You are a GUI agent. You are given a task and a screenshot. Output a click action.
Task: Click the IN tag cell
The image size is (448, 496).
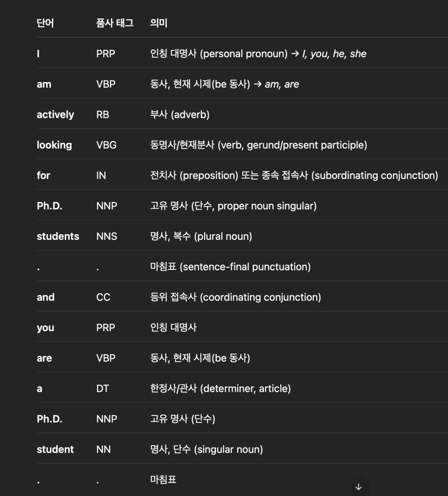coord(101,175)
